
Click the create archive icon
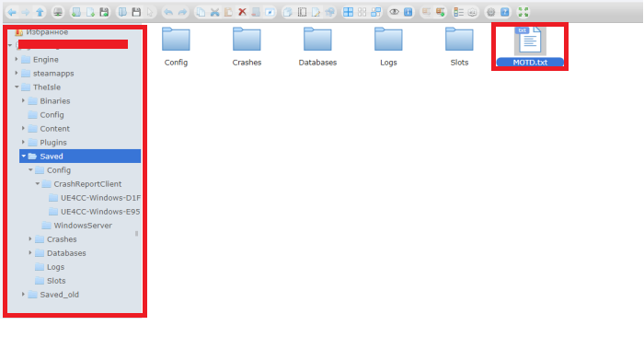pos(441,12)
